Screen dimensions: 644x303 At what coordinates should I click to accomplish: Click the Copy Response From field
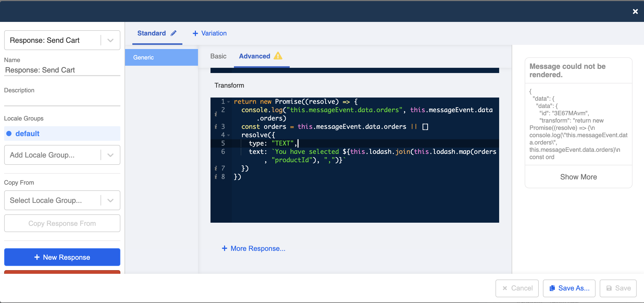pos(62,223)
